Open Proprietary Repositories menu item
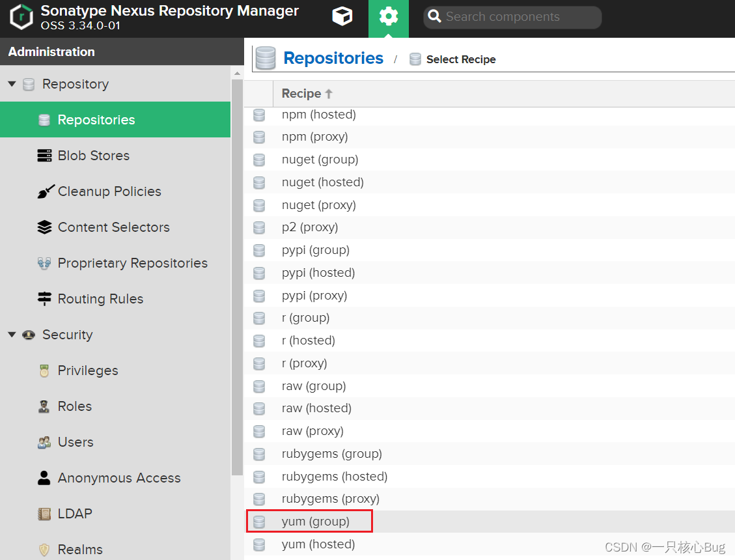Viewport: 735px width, 560px height. [133, 263]
